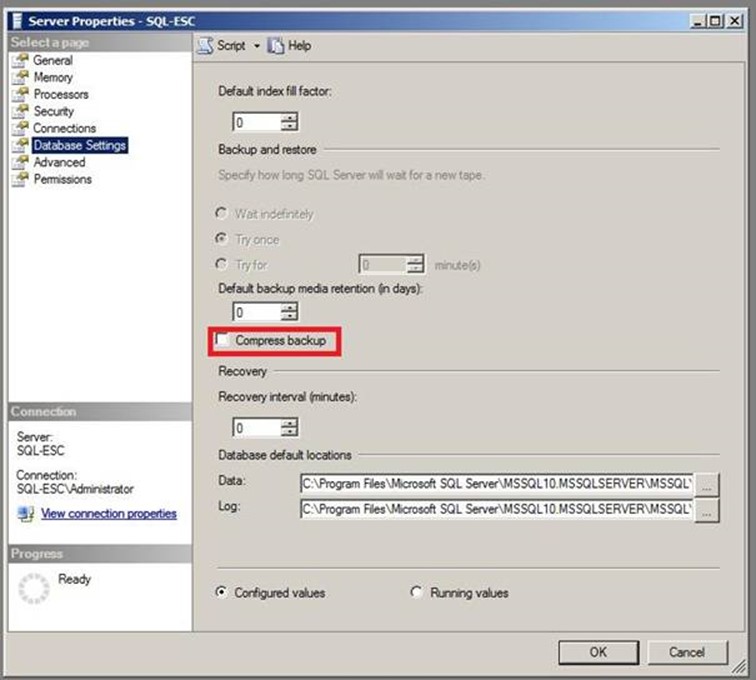Image resolution: width=756 pixels, height=680 pixels.
Task: Open the General page icon
Action: 19,61
